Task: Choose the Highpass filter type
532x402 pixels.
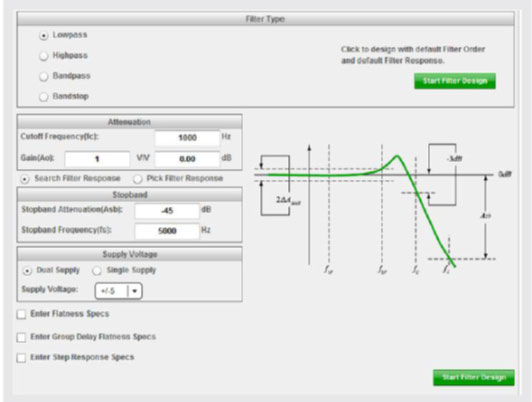Action: tap(44, 56)
